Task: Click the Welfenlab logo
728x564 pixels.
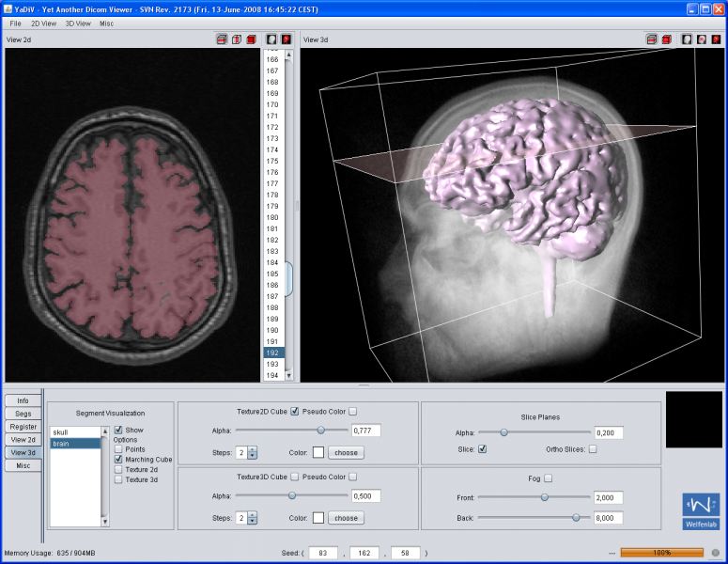Action: click(x=700, y=509)
